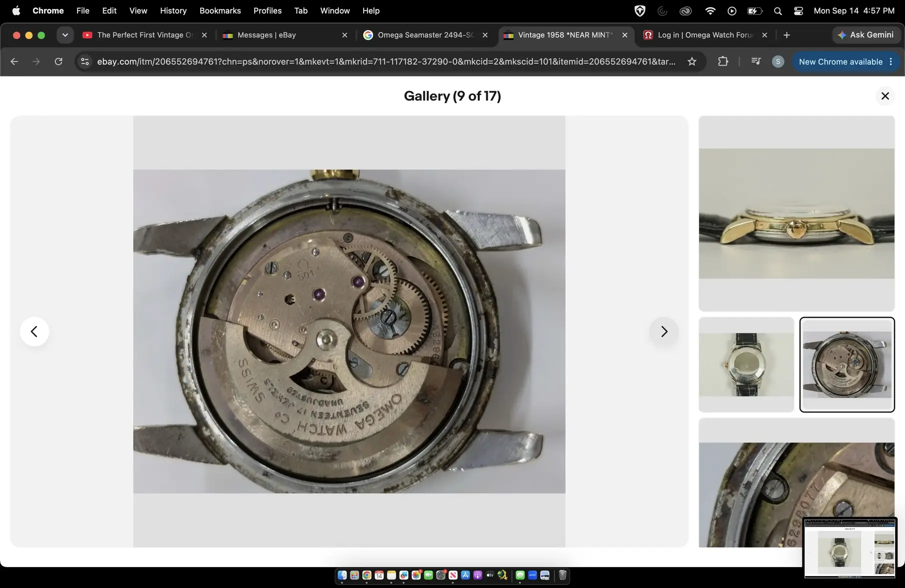Close the Omega Seamaster Google tab

pos(485,35)
